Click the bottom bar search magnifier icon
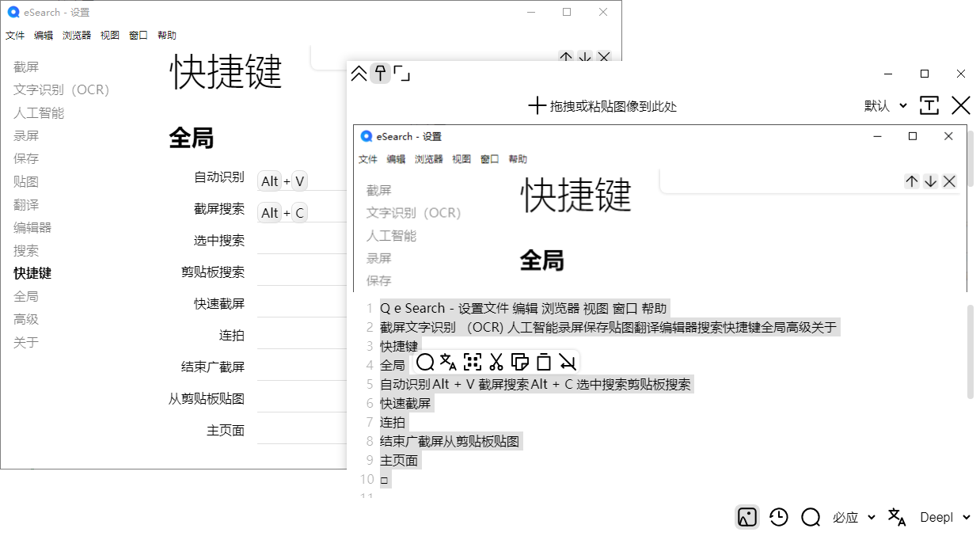The width and height of the screenshot is (980, 536). pos(811,517)
